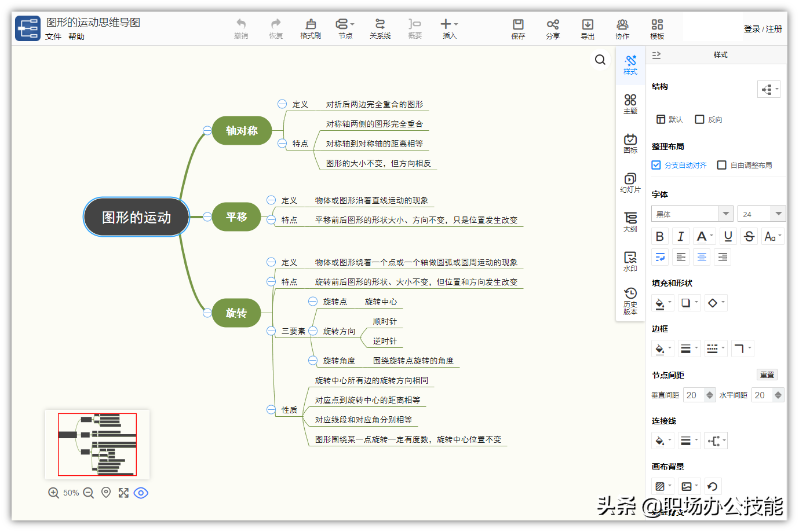Open the 关系线 relationship line tool
Viewport: 799px width, 532px height.
380,28
